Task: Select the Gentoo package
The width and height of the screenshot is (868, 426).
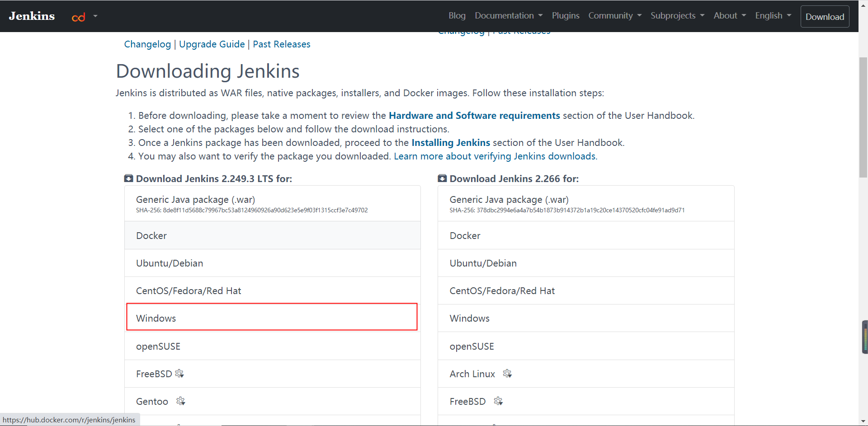Action: pos(273,401)
